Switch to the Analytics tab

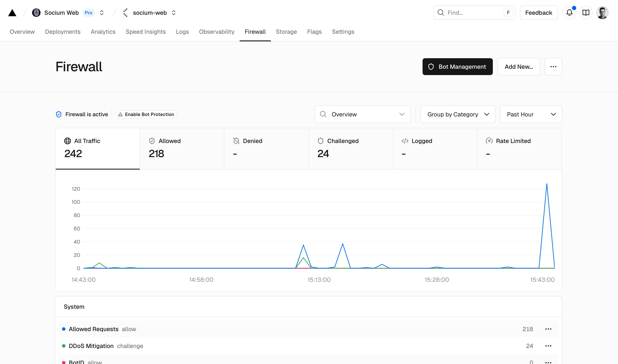[x=103, y=32]
